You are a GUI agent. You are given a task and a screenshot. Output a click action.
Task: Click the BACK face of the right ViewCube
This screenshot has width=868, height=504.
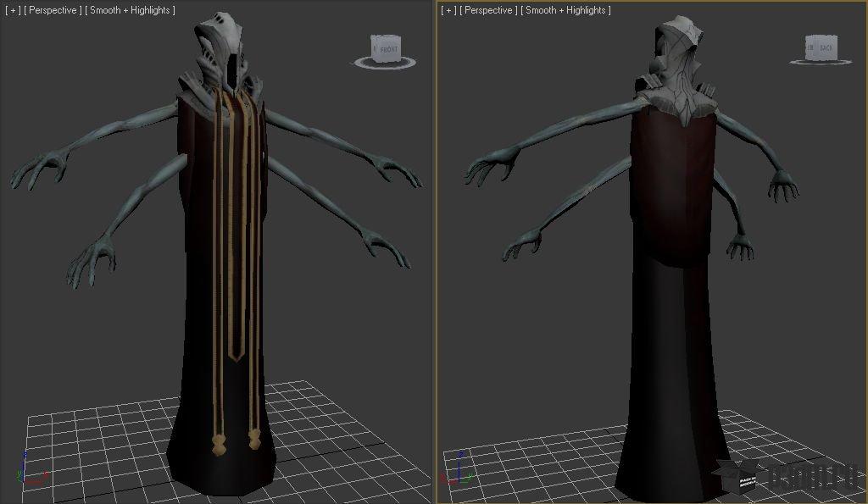click(x=821, y=48)
